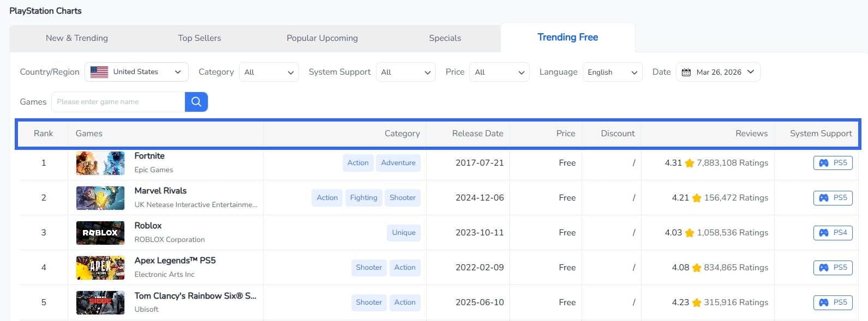Click the United States flag icon
Viewport: 868px width, 321px height.
coord(99,72)
